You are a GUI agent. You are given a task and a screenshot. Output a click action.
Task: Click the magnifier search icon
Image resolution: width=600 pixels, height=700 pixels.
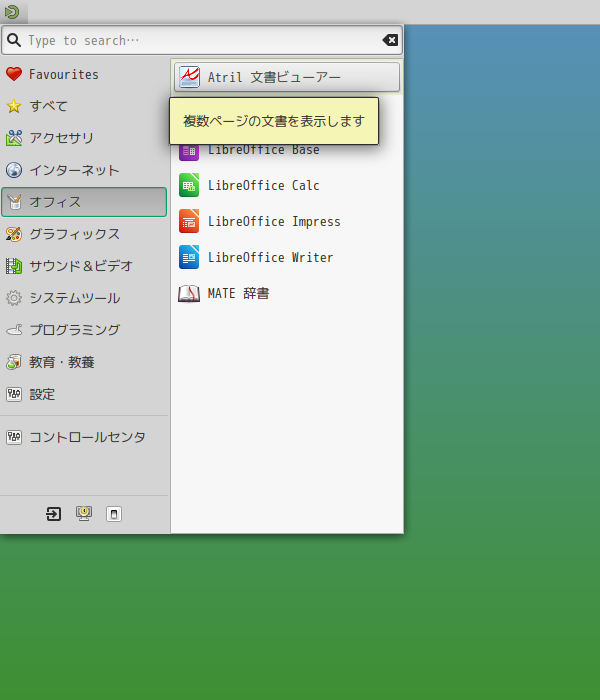coord(14,40)
